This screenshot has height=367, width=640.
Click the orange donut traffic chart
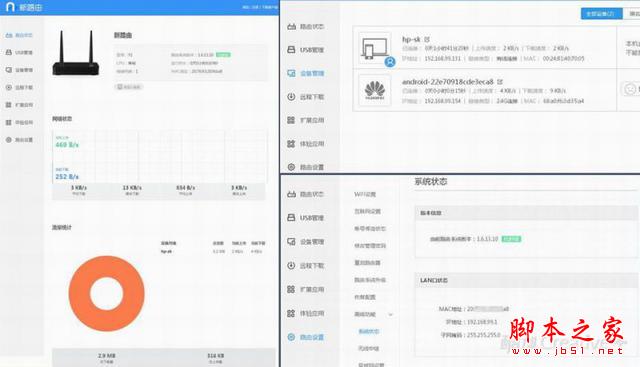point(107,294)
